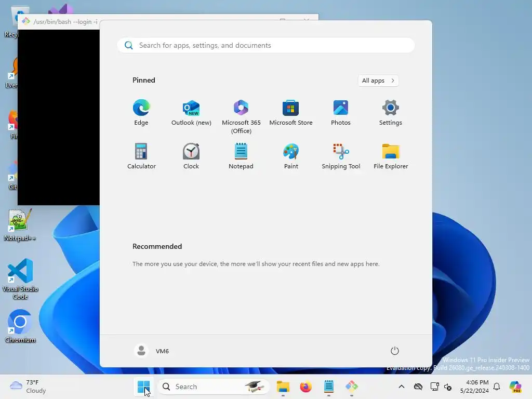Open File Explorer from the taskbar

tap(283, 387)
